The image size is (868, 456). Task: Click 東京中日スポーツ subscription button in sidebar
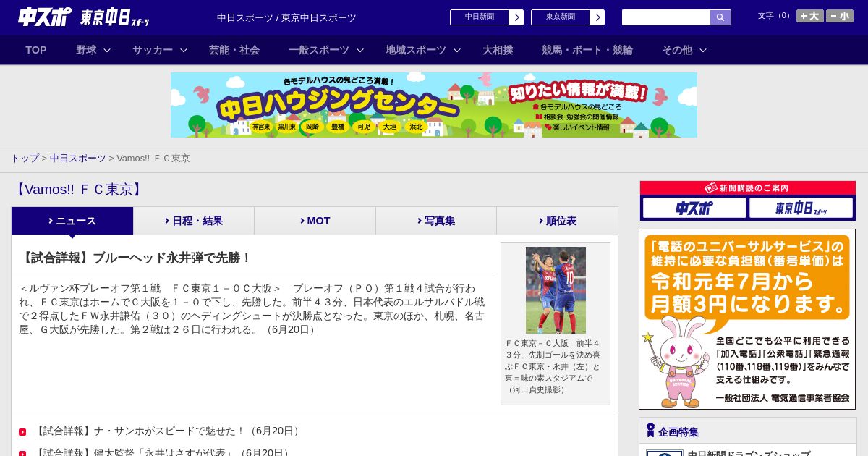coord(801,208)
